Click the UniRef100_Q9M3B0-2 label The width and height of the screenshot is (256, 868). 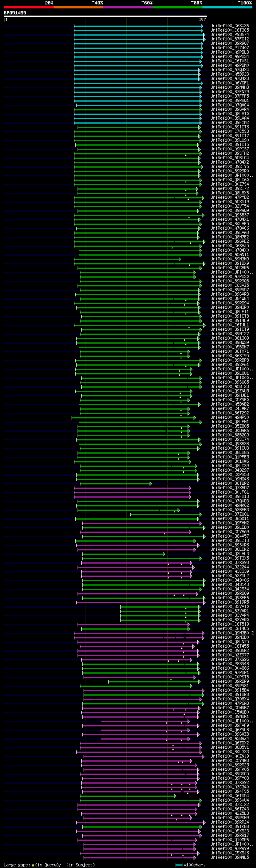pos(232,633)
